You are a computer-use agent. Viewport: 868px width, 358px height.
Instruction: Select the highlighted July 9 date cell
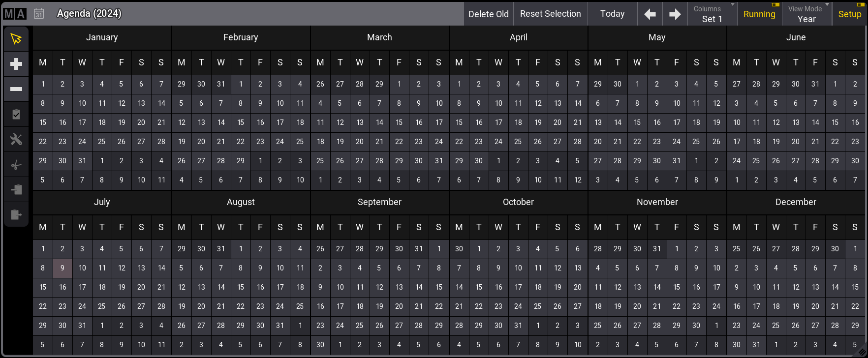pos(62,268)
